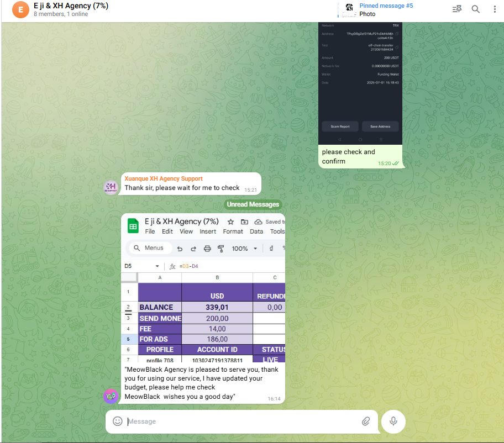
Task: Open the spreadsheet screenshot image
Action: [203, 287]
